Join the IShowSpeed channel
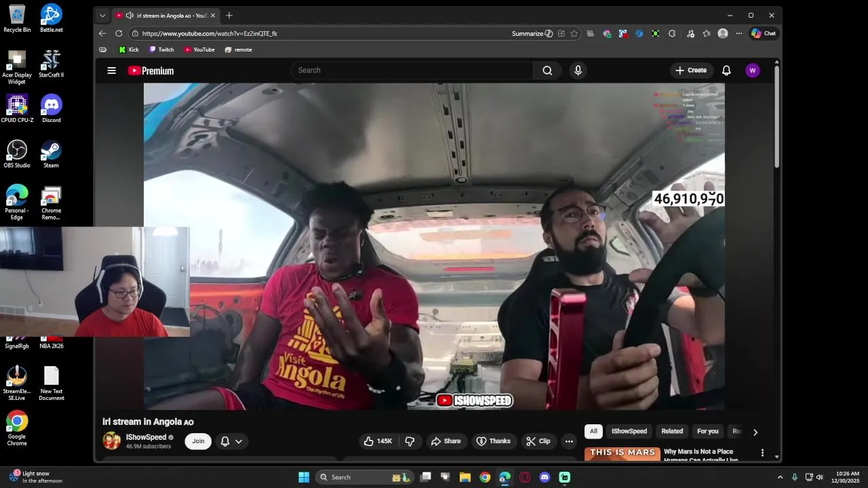868x488 pixels. 198,441
